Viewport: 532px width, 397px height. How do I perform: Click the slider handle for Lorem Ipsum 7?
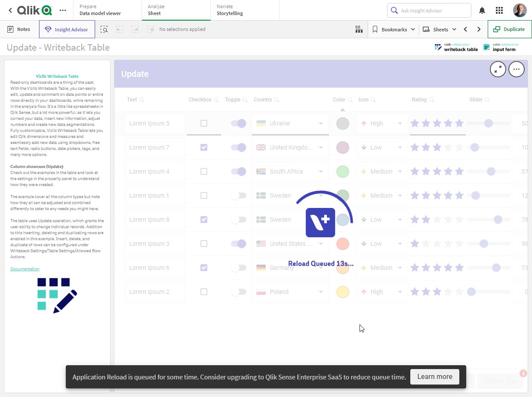pyautogui.click(x=475, y=147)
